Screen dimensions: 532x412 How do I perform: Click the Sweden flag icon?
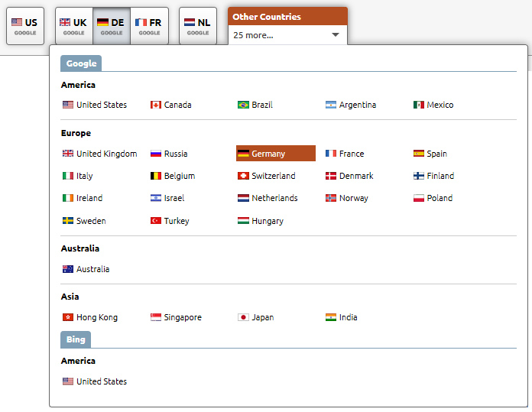pos(68,221)
